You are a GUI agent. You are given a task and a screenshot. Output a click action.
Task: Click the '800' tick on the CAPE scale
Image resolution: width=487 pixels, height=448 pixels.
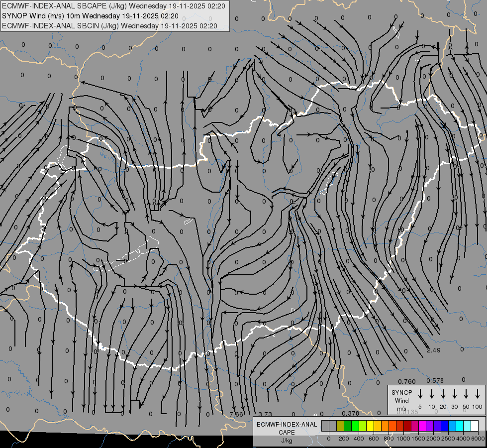click(389, 439)
